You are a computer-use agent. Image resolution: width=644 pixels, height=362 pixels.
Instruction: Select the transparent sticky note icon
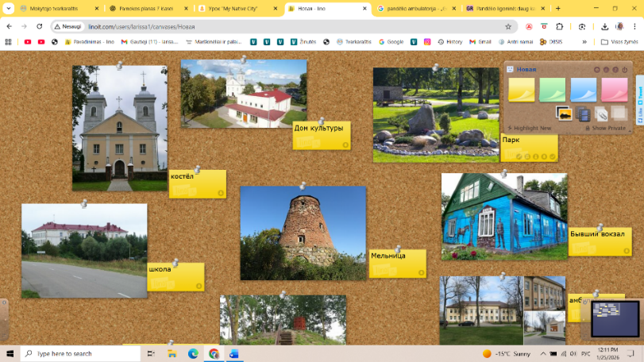pos(619,114)
